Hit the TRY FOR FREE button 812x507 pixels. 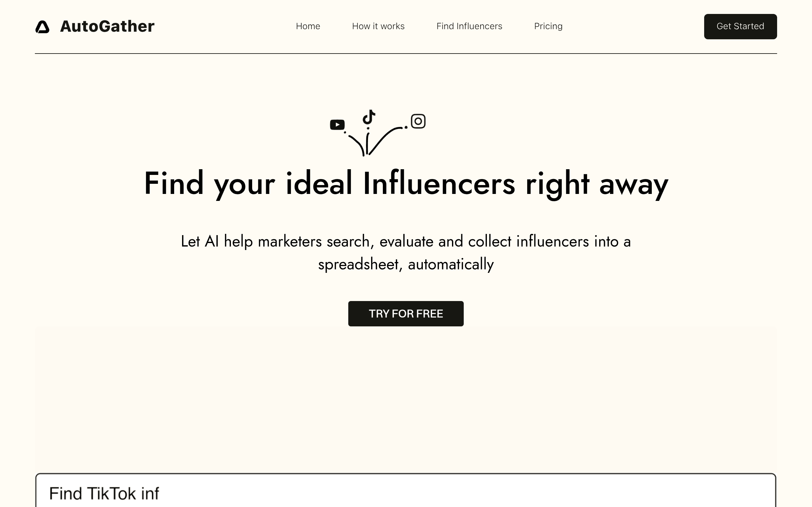click(406, 313)
